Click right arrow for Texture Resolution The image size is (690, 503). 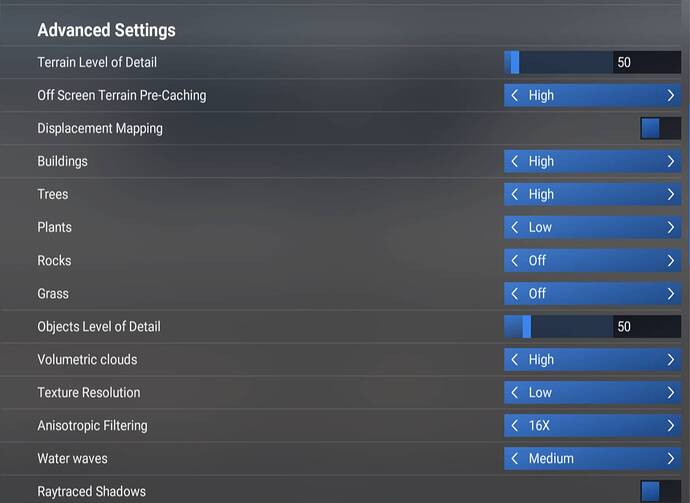(670, 392)
